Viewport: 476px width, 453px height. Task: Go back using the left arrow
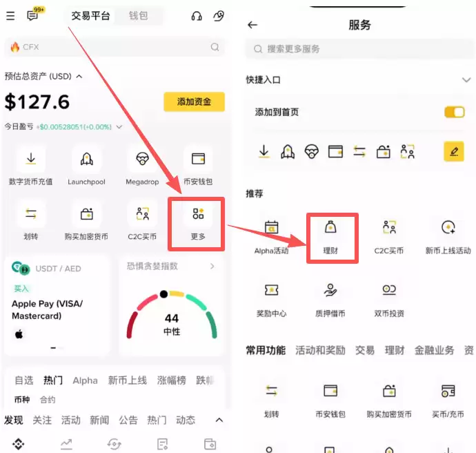click(252, 25)
